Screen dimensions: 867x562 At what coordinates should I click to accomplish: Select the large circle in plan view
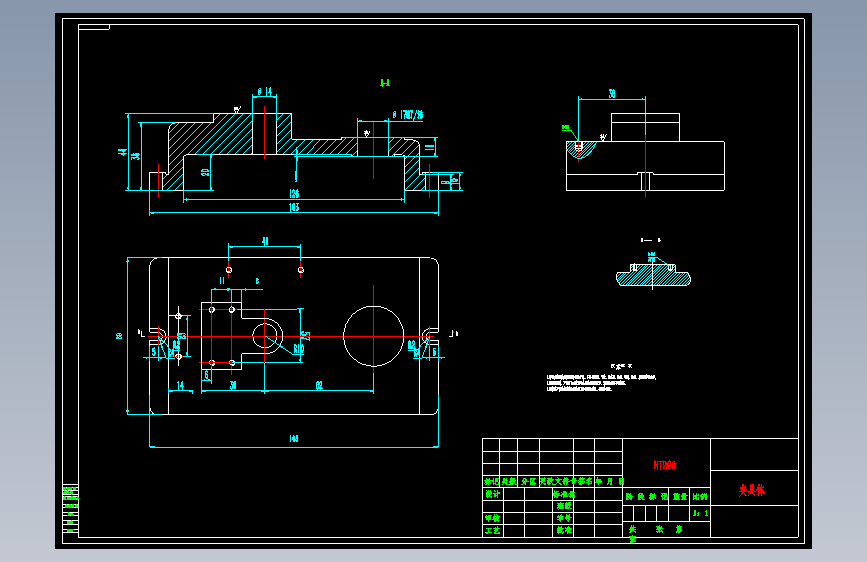373,336
